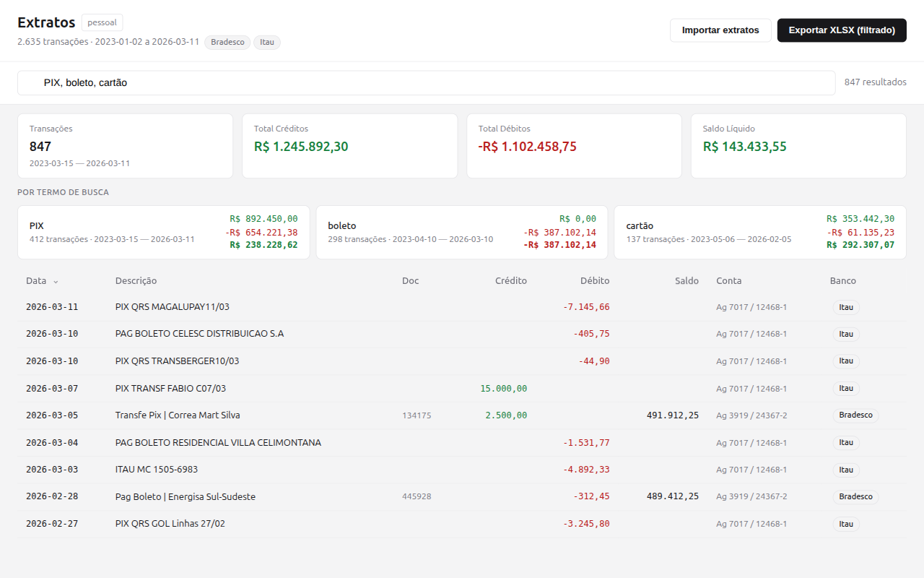Click the Importar extratos button
Screen dimensions: 924x578
[720, 30]
